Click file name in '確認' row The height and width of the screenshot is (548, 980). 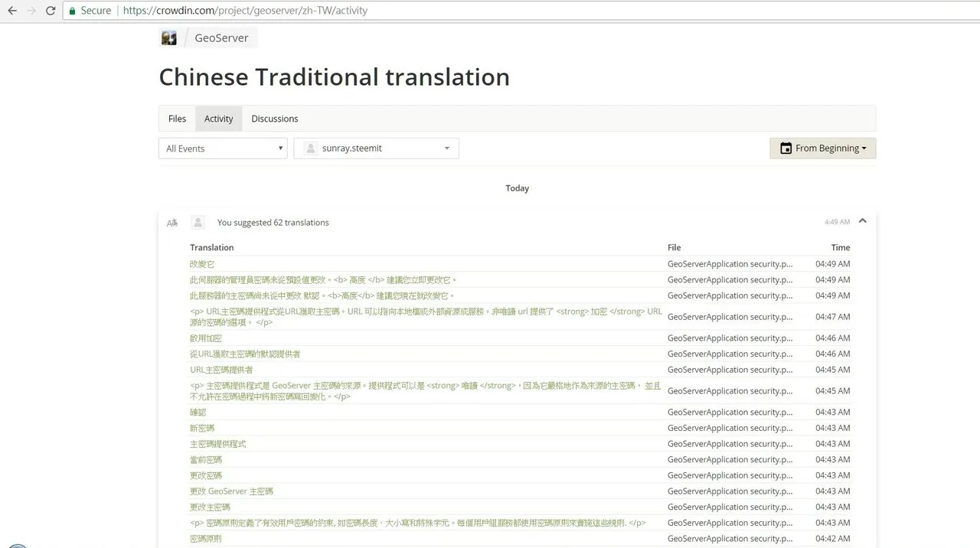pyautogui.click(x=730, y=413)
